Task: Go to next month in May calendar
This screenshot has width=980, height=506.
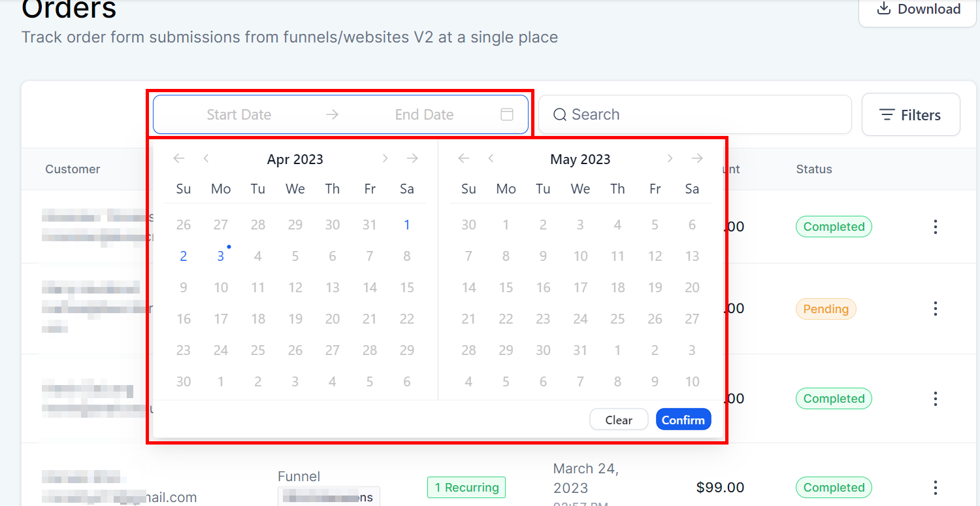Action: (x=670, y=158)
